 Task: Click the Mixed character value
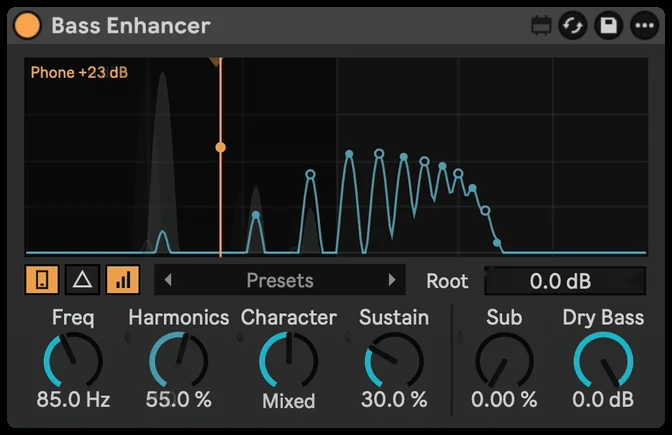point(288,401)
